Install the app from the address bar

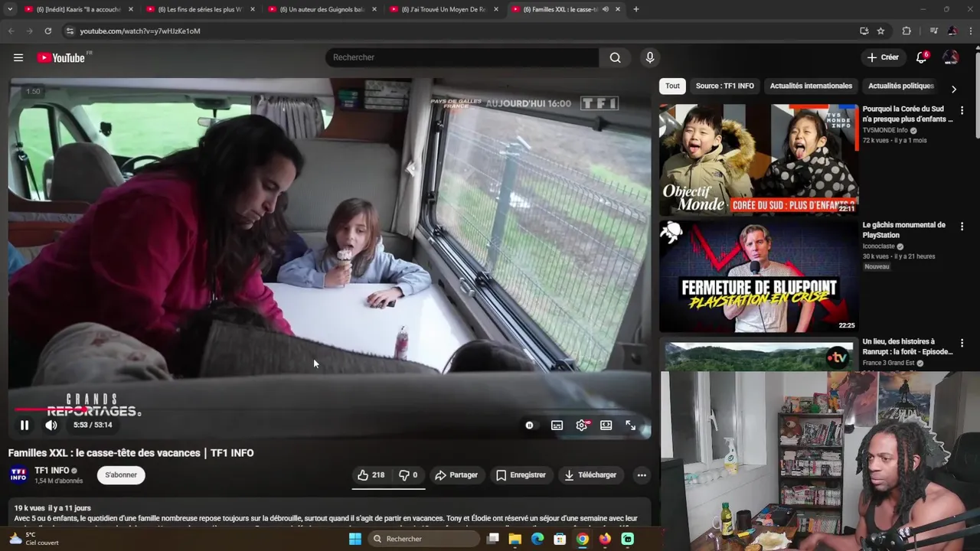[x=864, y=31]
